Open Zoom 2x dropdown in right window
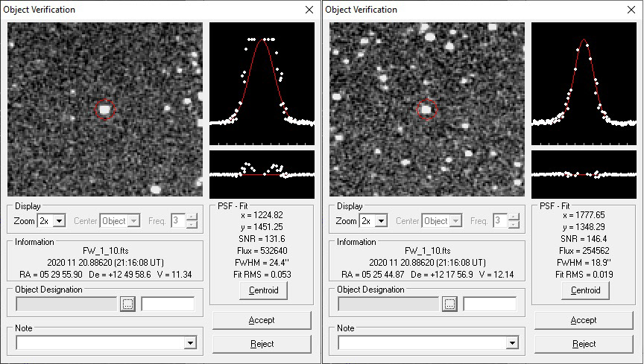 tap(382, 221)
